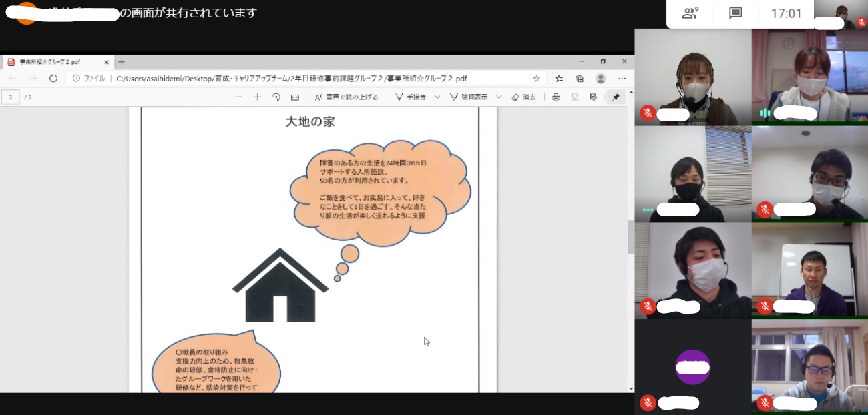Select the plaid-shirt participant's video tile

tap(692, 77)
